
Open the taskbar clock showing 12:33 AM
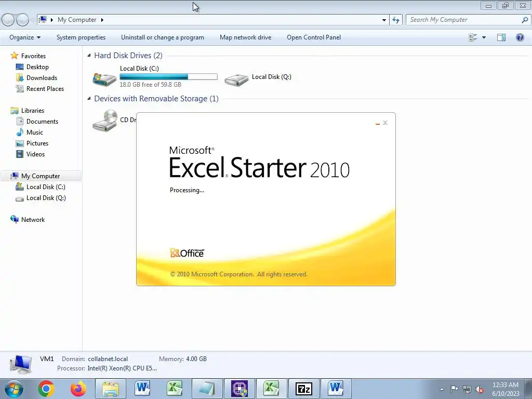click(x=506, y=389)
